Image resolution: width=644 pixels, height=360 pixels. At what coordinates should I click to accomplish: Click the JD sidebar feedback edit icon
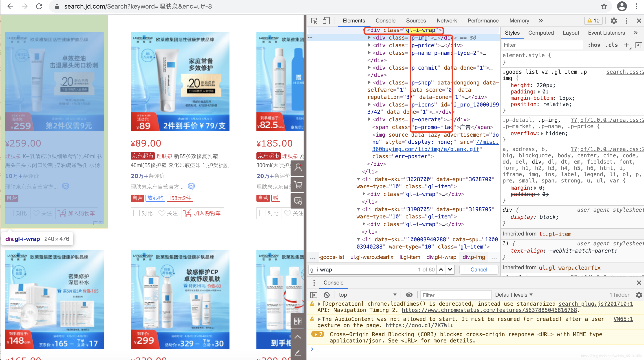(298, 353)
